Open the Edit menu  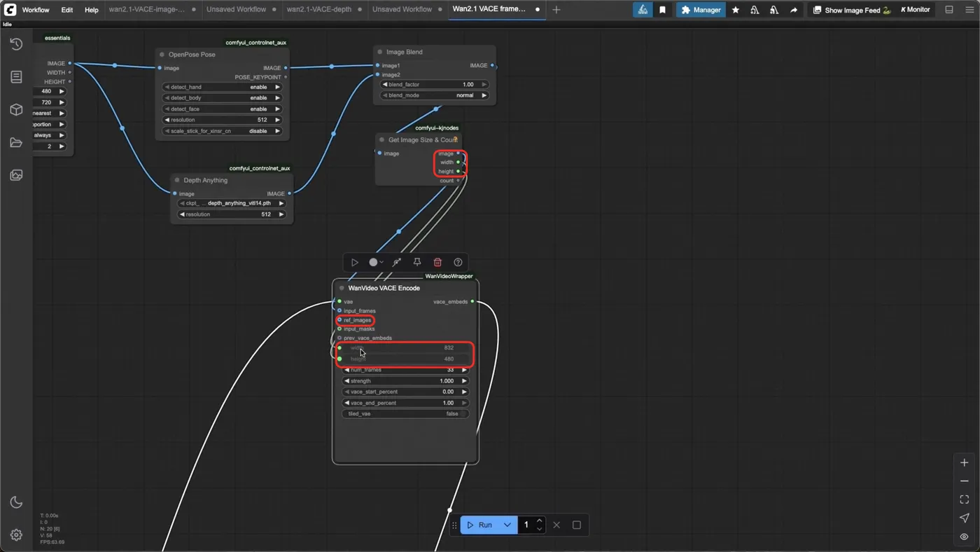[x=66, y=10]
